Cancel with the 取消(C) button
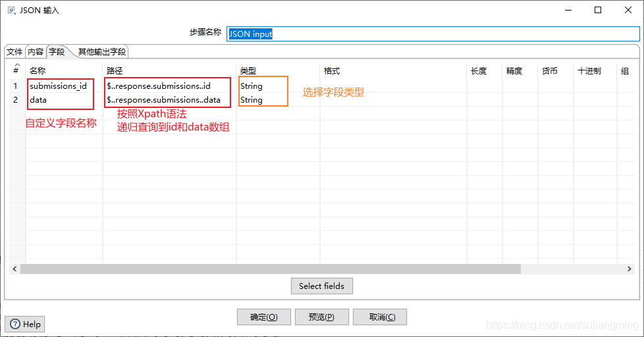 click(380, 317)
